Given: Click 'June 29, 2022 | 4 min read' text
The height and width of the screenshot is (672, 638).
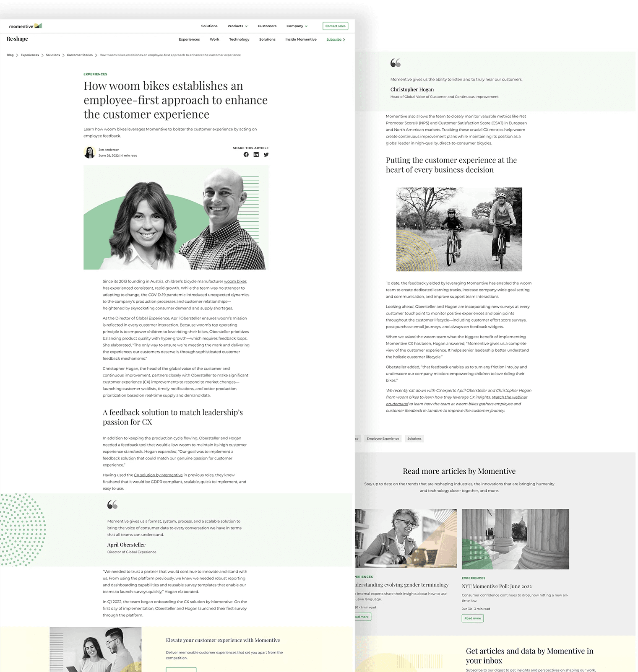Looking at the screenshot, I should [x=118, y=156].
